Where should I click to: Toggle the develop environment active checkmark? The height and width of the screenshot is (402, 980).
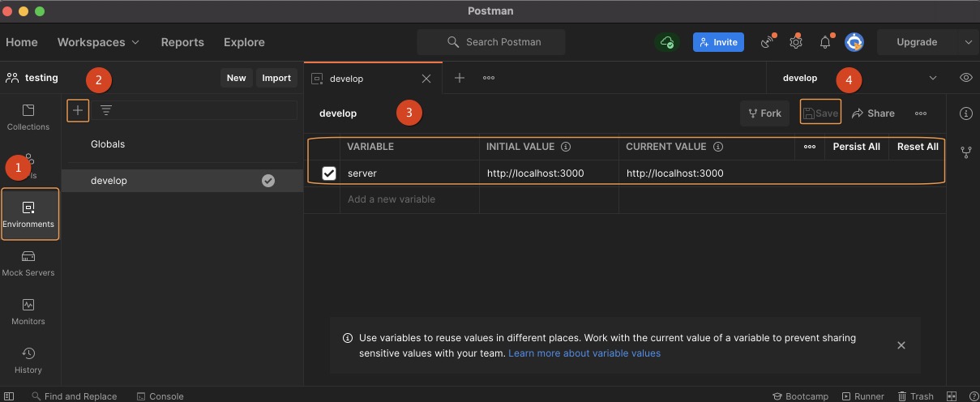coord(268,181)
